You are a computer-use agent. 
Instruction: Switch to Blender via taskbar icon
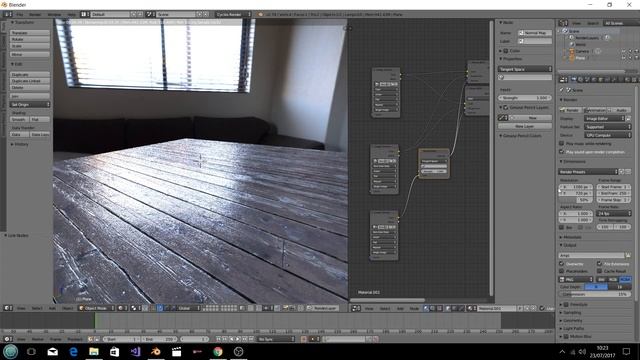156,351
